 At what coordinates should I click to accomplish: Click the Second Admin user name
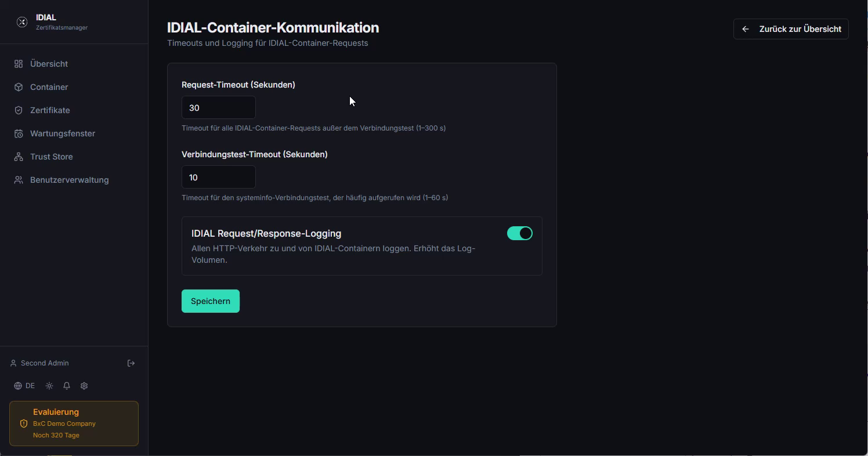[45, 363]
